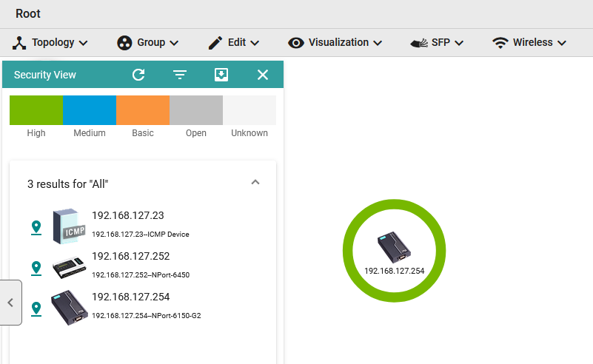Expand the Group menu
This screenshot has width=593, height=364.
tap(148, 43)
